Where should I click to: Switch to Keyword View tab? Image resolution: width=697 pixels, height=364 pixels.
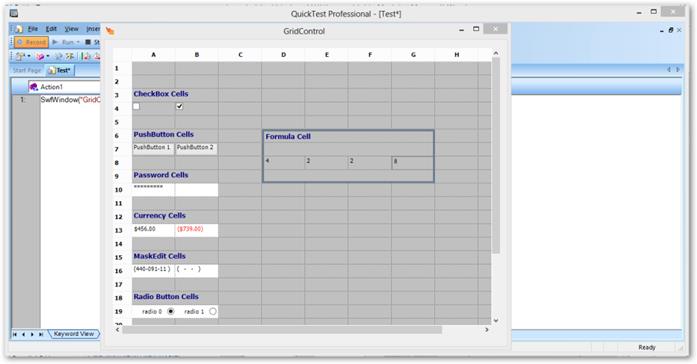[74, 334]
